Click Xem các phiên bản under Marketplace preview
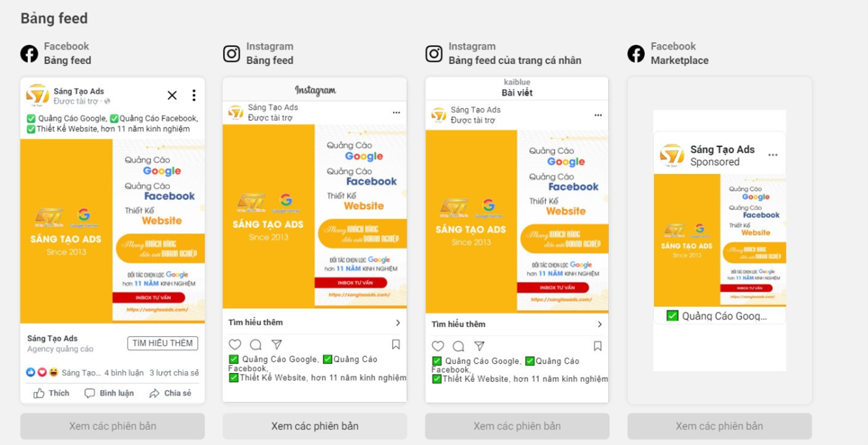 719,426
